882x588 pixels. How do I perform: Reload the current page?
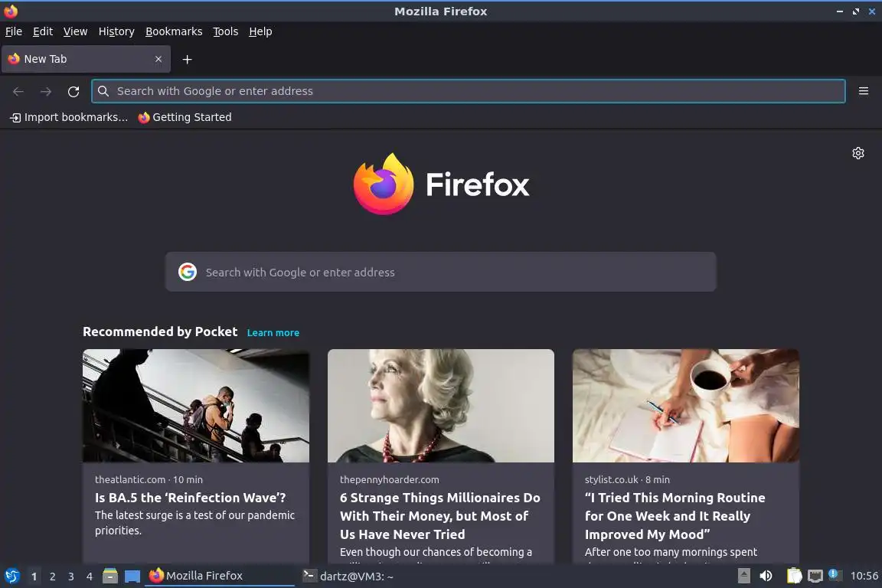pyautogui.click(x=73, y=91)
